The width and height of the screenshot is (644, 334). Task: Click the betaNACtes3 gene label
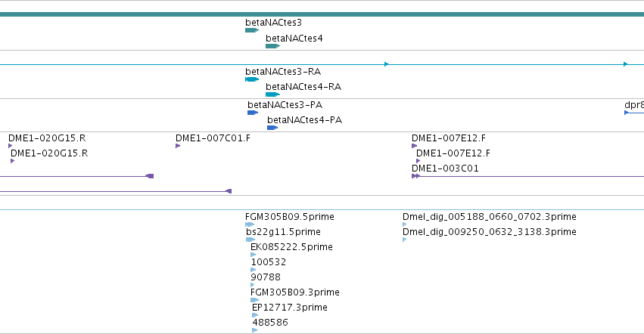tap(273, 23)
